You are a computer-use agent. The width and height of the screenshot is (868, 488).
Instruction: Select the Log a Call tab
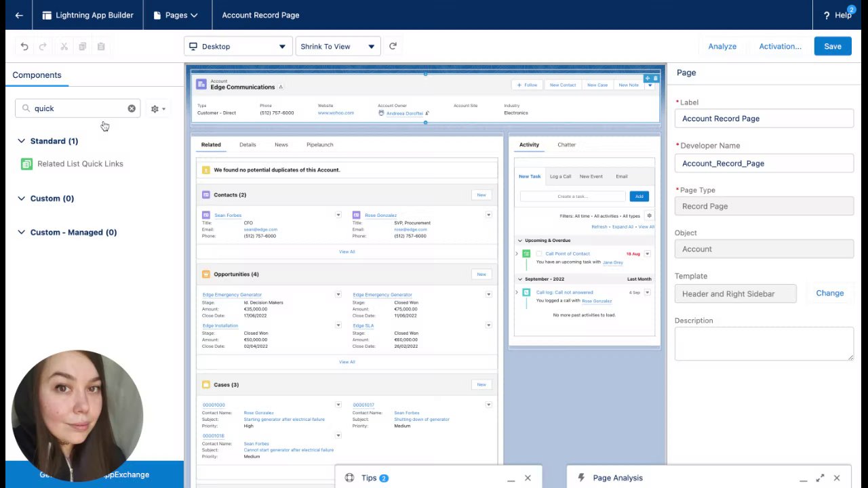tap(560, 176)
